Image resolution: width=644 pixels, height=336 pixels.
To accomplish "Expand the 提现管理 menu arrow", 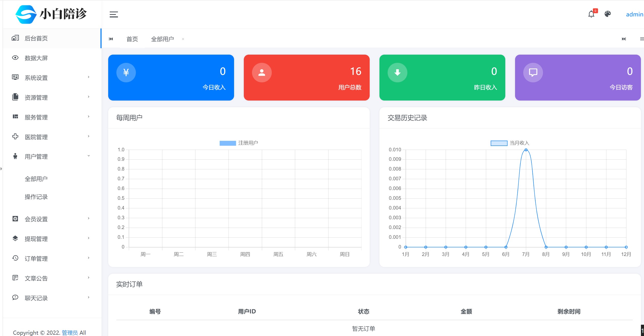I will (x=89, y=238).
